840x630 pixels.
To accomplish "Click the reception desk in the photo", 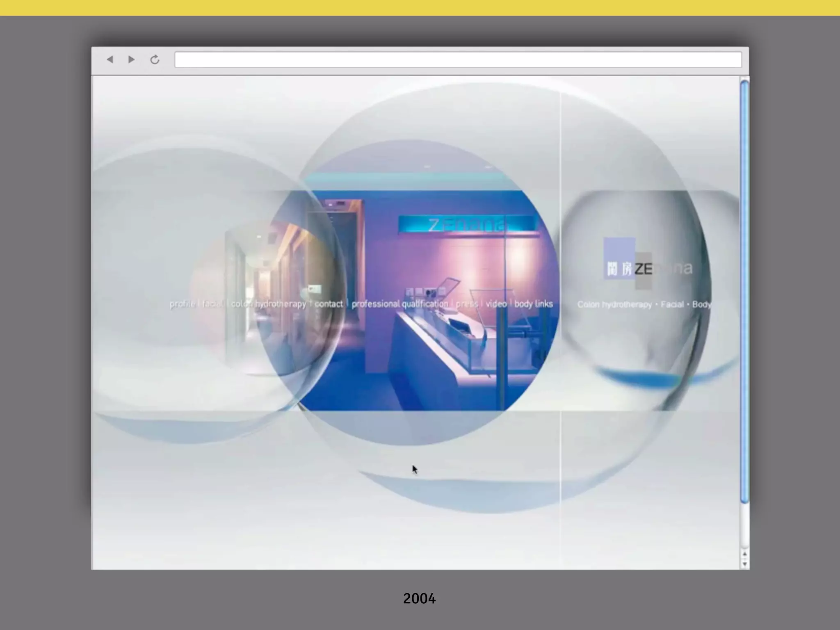I will pyautogui.click(x=443, y=349).
